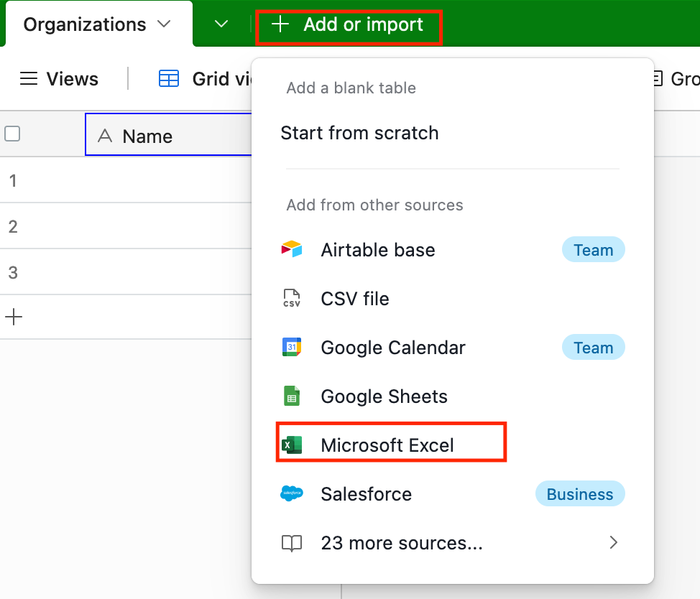Viewport: 700px width, 599px height.
Task: Expand the 23 more sources submenu arrow
Action: pos(613,543)
